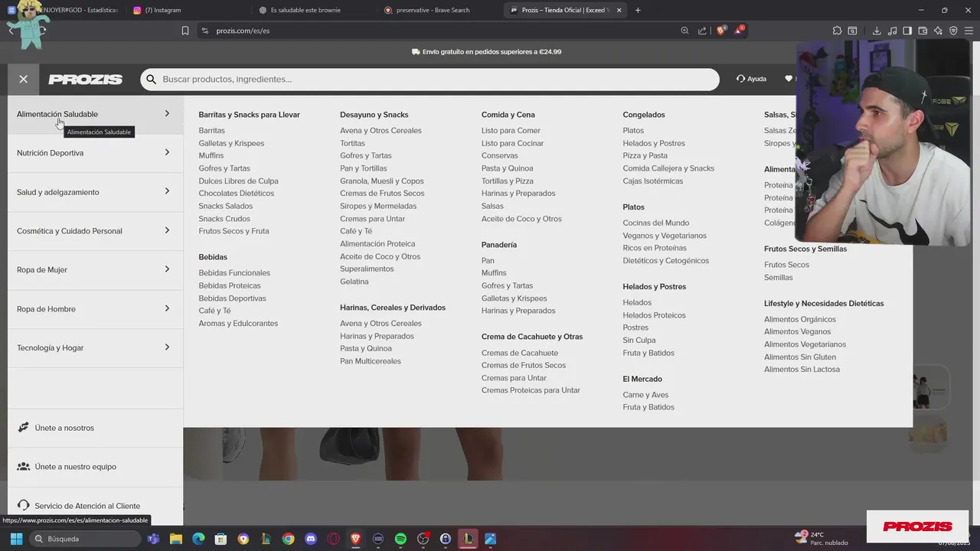Open a new browser tab
The width and height of the screenshot is (980, 551).
(x=638, y=10)
